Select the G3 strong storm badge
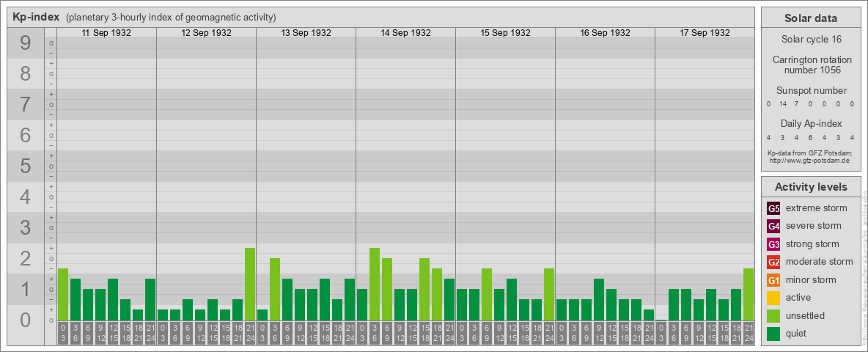 [773, 244]
